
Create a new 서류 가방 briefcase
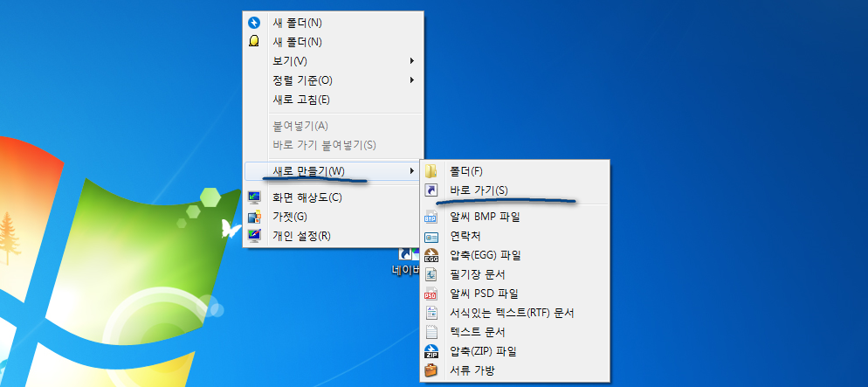point(515,370)
